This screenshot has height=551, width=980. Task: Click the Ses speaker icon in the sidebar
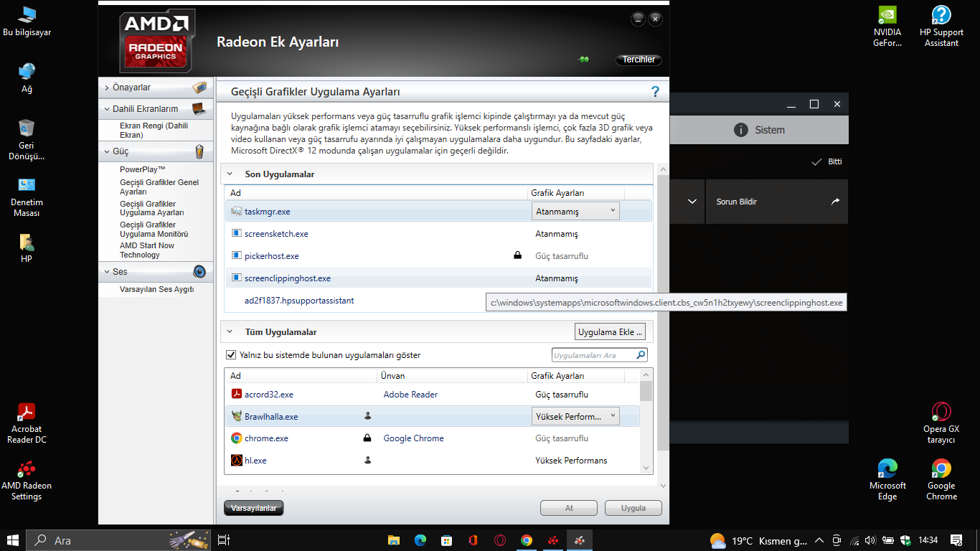[x=199, y=272]
